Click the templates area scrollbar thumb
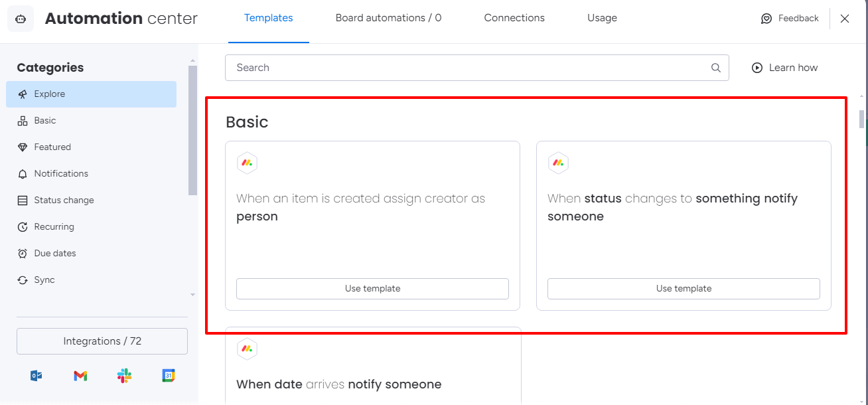 point(862,119)
